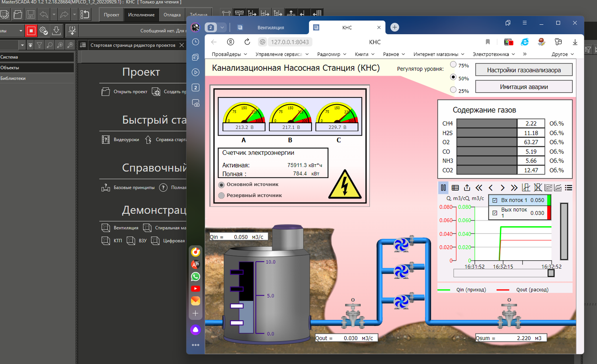Pause the trend chart with pause icon

click(x=443, y=188)
